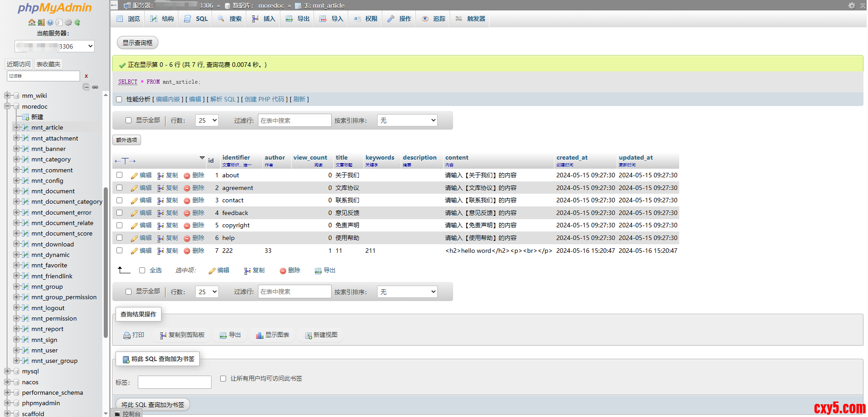This screenshot has width=868, height=417.
Task: Click the log out door icon
Action: coord(41,22)
